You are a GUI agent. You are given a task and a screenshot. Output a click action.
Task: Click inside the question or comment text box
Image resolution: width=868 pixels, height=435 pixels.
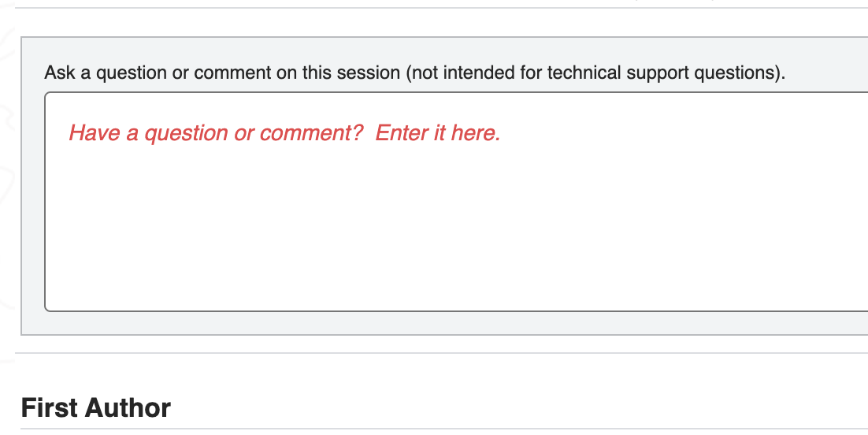457,201
